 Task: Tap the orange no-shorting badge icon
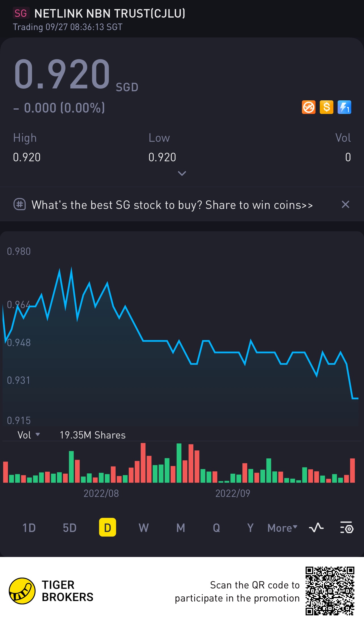309,107
